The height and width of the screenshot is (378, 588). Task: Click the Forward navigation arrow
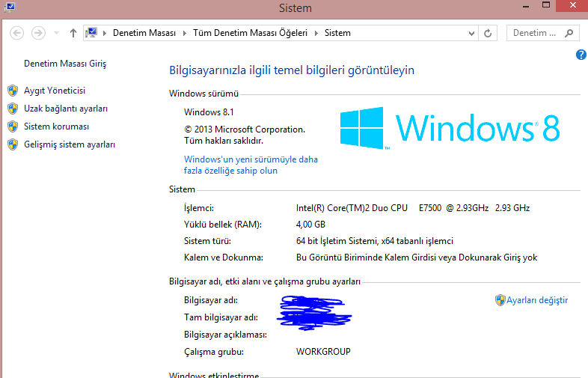click(38, 33)
